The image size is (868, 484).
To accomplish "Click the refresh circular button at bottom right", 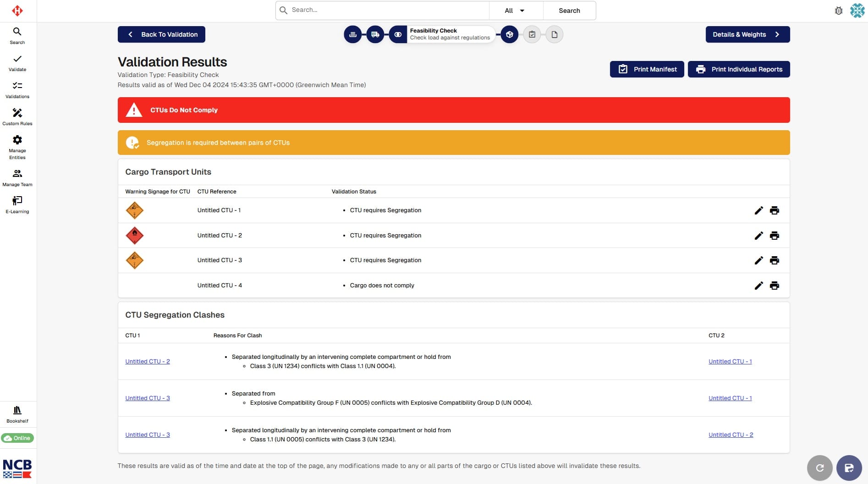I will 819,467.
